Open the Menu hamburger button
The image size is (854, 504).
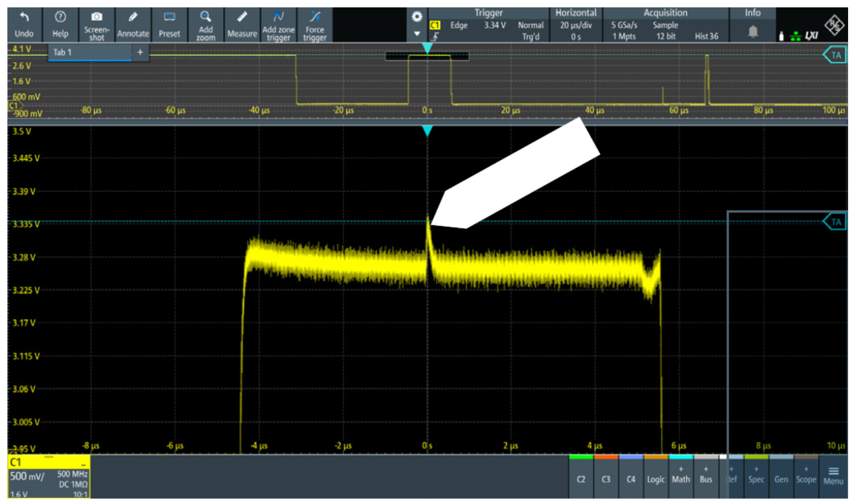833,475
